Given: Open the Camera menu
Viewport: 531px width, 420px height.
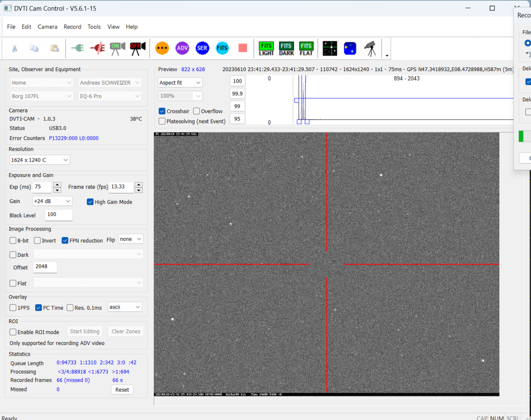Looking at the screenshot, I should tap(47, 27).
